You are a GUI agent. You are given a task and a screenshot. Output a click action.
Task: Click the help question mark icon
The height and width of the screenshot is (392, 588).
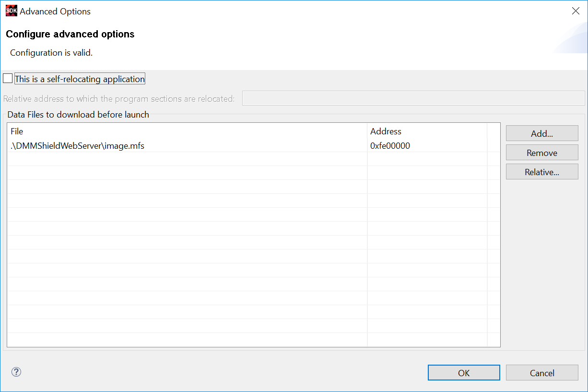click(x=16, y=372)
